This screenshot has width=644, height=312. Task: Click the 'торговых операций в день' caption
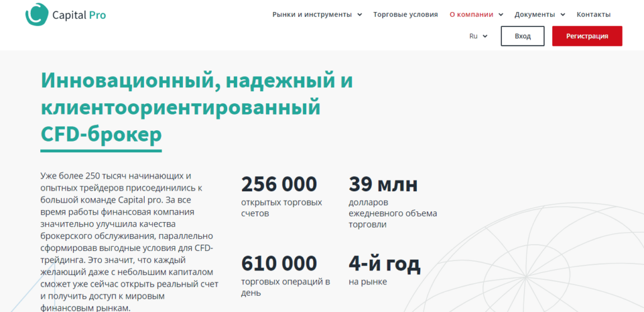pos(286,287)
